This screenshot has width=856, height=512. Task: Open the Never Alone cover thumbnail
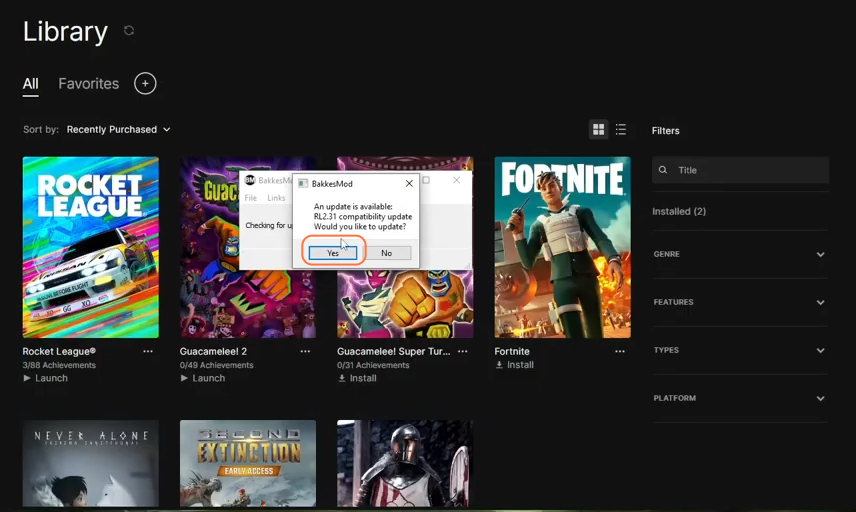(x=91, y=463)
